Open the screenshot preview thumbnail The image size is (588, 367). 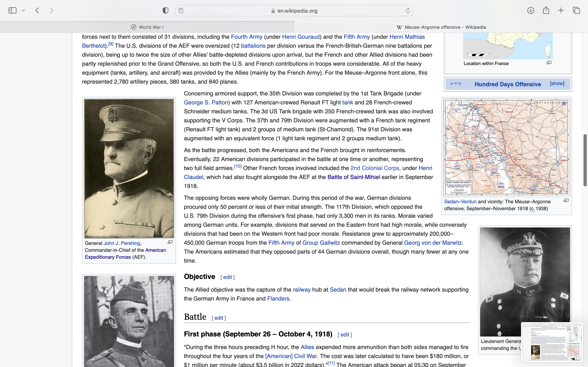click(x=552, y=342)
